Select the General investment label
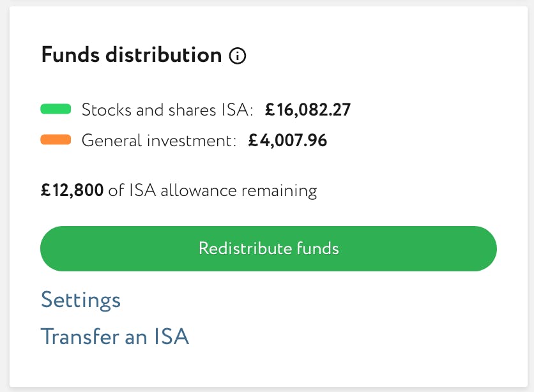The width and height of the screenshot is (534, 392). 158,140
